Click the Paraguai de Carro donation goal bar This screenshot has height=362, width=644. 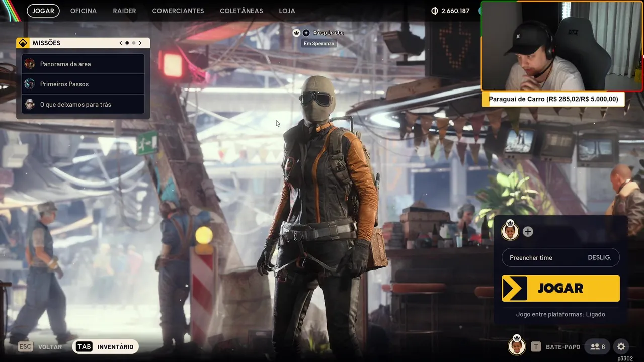(x=553, y=99)
